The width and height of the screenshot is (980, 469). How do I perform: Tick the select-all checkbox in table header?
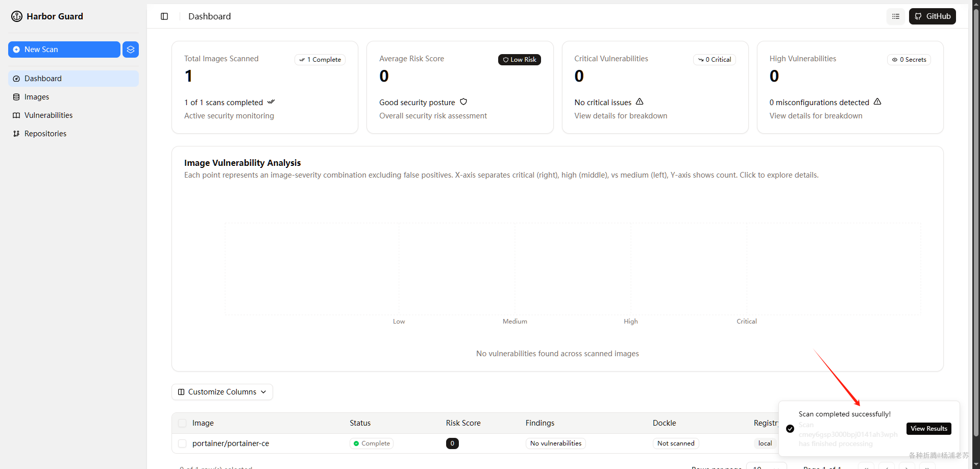click(x=182, y=423)
